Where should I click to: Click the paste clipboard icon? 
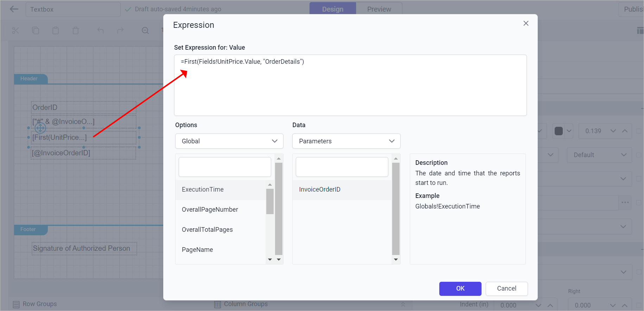pos(56,31)
